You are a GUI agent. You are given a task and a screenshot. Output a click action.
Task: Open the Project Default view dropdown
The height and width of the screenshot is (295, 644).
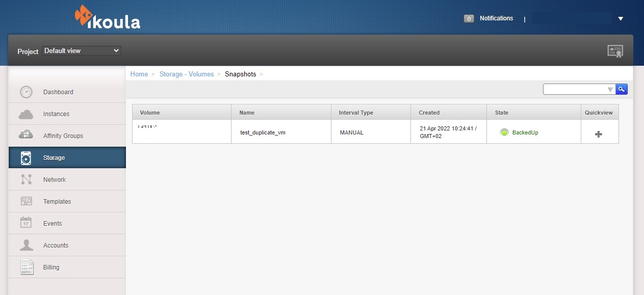pos(82,50)
